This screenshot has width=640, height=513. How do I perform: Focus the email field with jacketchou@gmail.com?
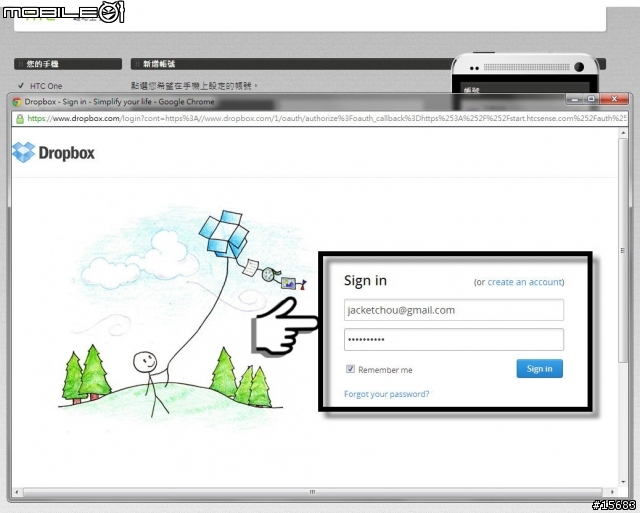click(453, 310)
